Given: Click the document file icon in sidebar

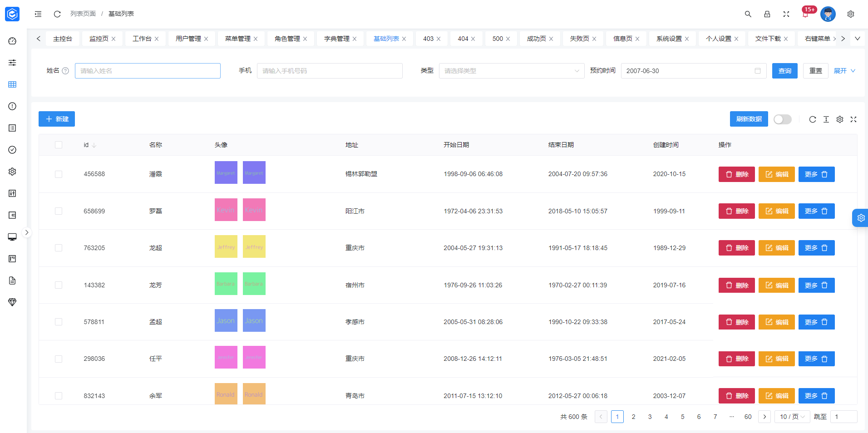Looking at the screenshot, I should point(12,280).
